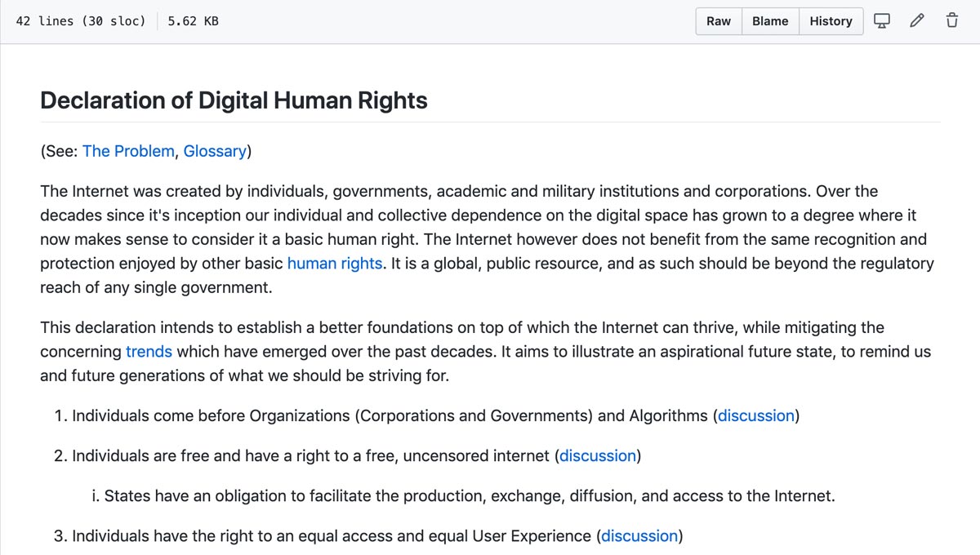This screenshot has height=555, width=980.
Task: Show the file History
Action: pyautogui.click(x=831, y=21)
